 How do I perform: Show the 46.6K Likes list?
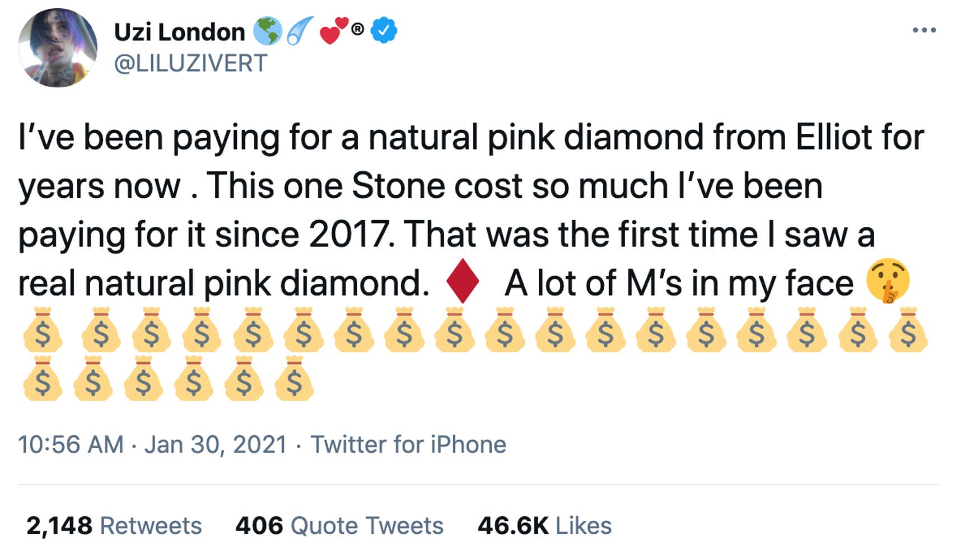click(x=544, y=525)
